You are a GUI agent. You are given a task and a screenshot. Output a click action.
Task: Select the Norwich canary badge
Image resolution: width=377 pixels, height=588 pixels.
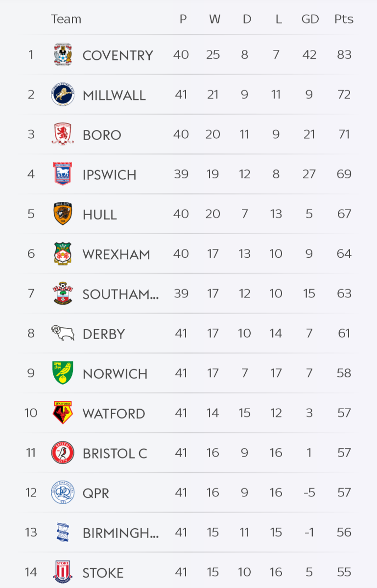coord(63,373)
